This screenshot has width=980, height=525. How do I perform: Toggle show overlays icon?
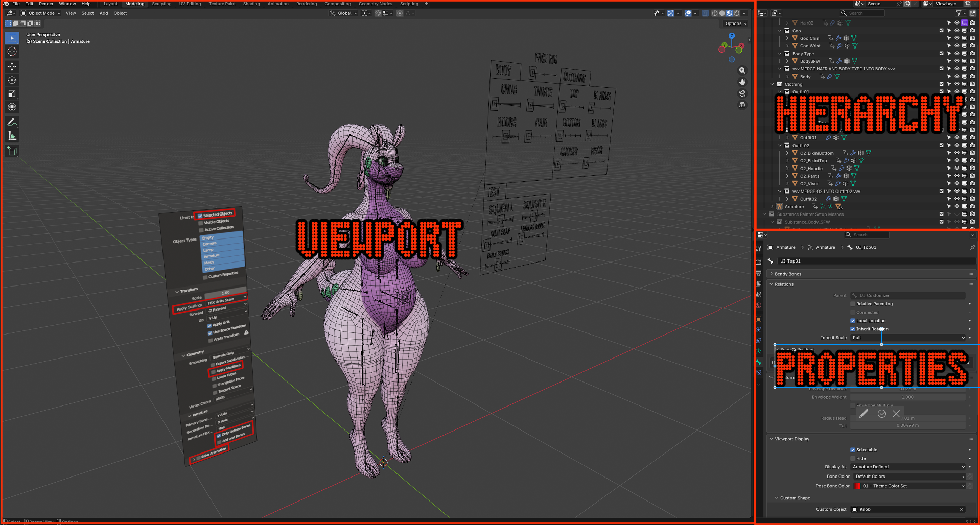click(x=688, y=13)
